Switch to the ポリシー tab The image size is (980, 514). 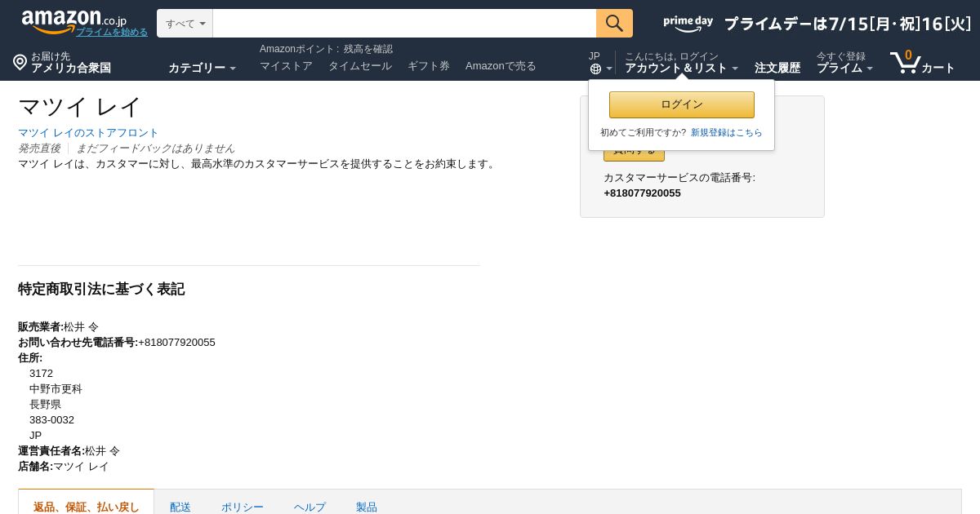(x=243, y=507)
